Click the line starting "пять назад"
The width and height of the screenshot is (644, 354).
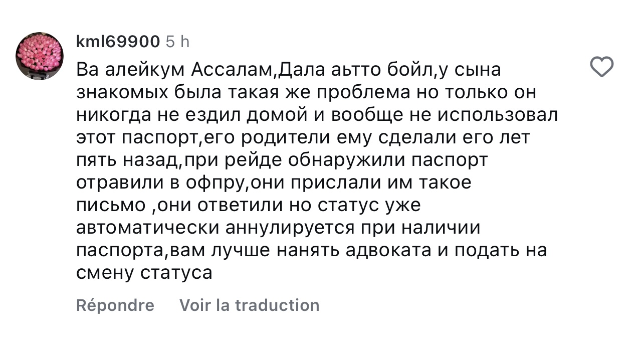[282, 160]
